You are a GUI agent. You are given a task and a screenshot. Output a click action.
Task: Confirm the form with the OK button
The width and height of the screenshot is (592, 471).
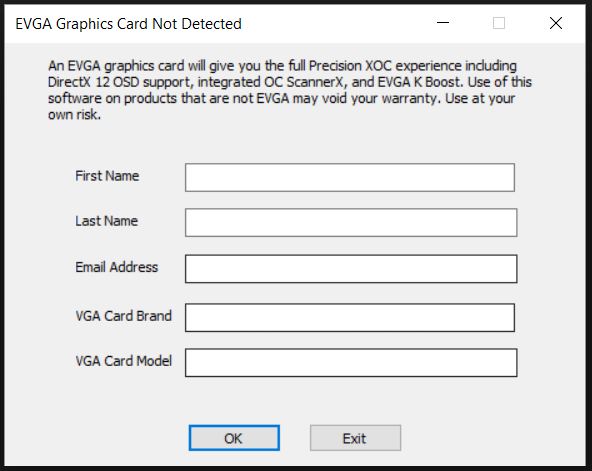tap(234, 438)
